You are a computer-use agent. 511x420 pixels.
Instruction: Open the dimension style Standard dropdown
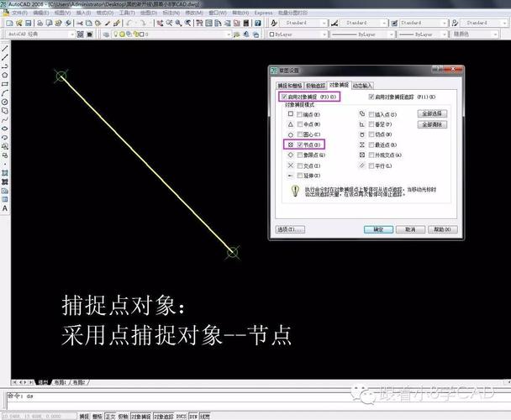tap(363, 24)
